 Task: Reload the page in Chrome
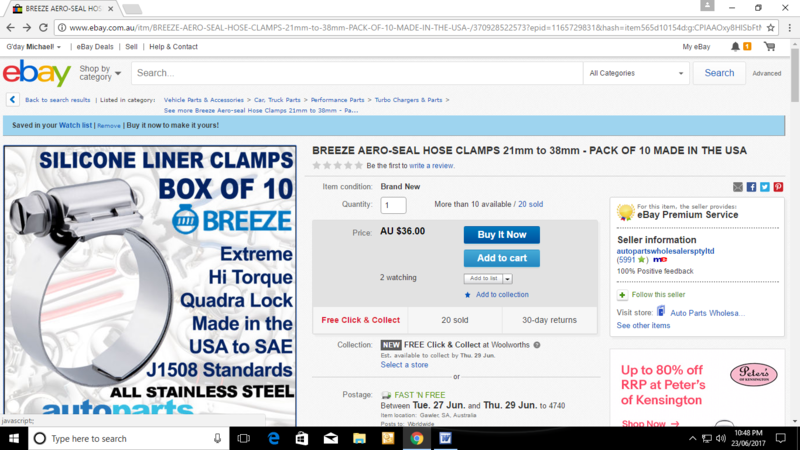pos(43,28)
